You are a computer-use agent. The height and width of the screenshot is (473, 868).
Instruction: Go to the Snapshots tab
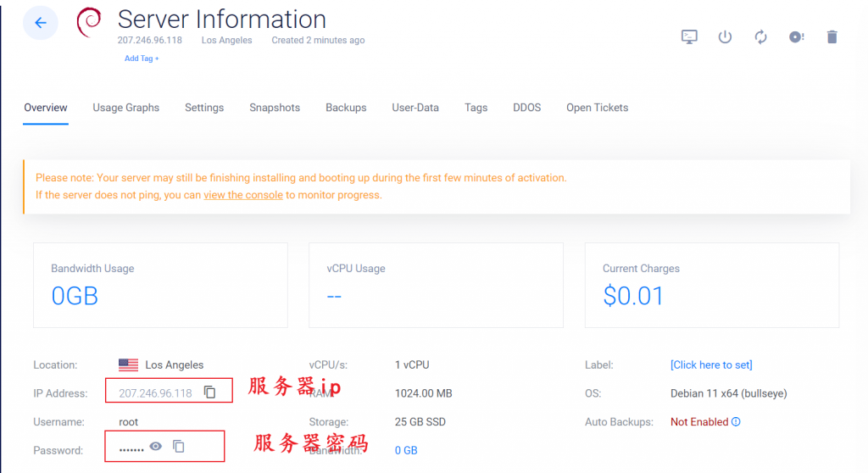click(275, 108)
